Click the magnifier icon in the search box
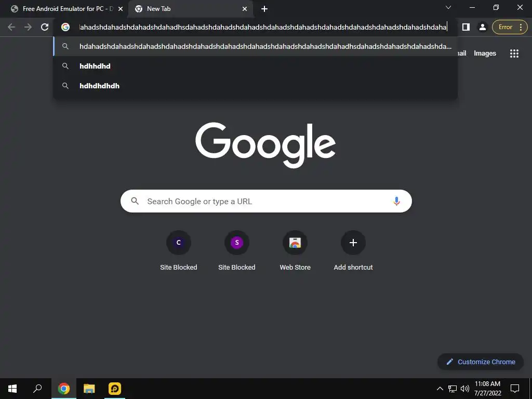The height and width of the screenshot is (399, 532). [135, 201]
